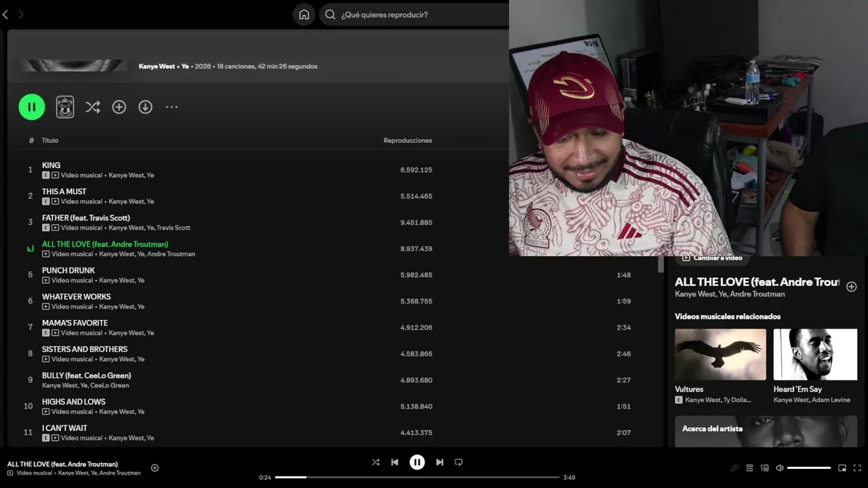Open the play queue icon
This screenshot has height=488, width=868.
point(749,468)
